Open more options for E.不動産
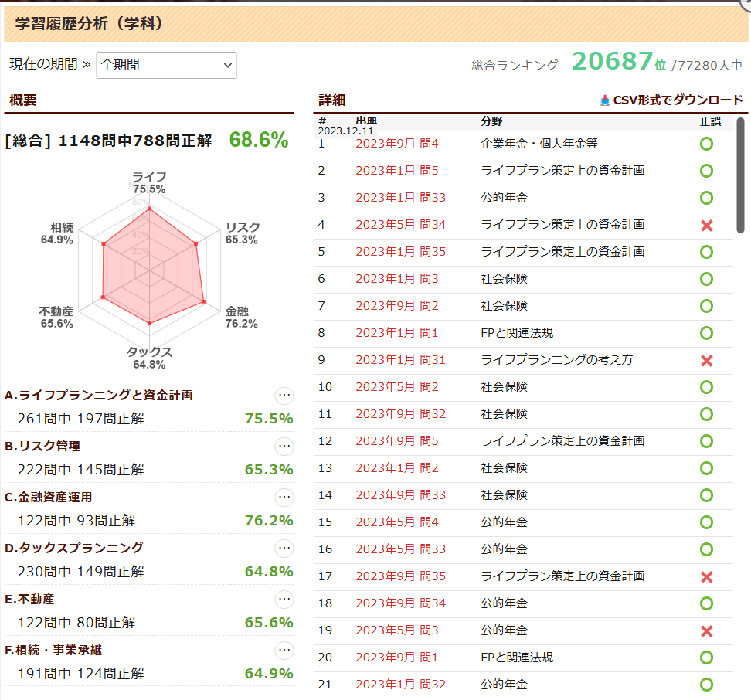This screenshot has height=700, width=751. pyautogui.click(x=284, y=600)
